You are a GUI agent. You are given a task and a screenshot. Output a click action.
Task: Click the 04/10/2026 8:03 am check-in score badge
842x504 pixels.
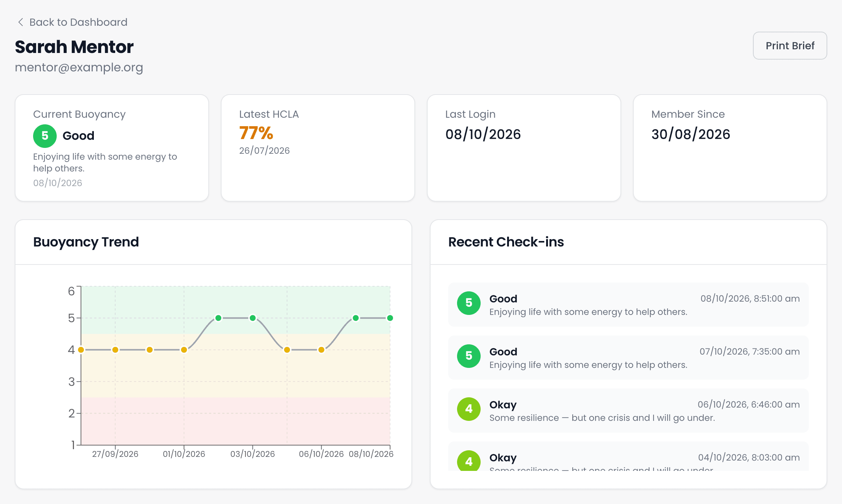(468, 461)
